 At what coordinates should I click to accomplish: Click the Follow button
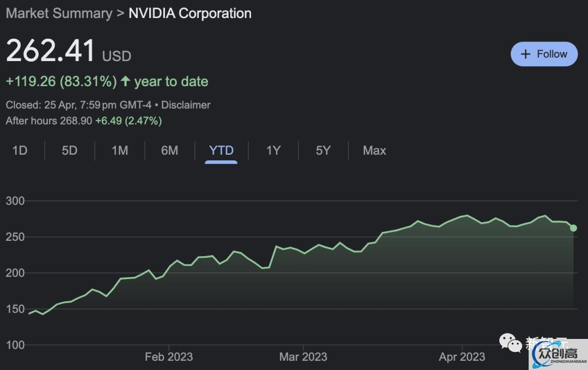pyautogui.click(x=544, y=54)
